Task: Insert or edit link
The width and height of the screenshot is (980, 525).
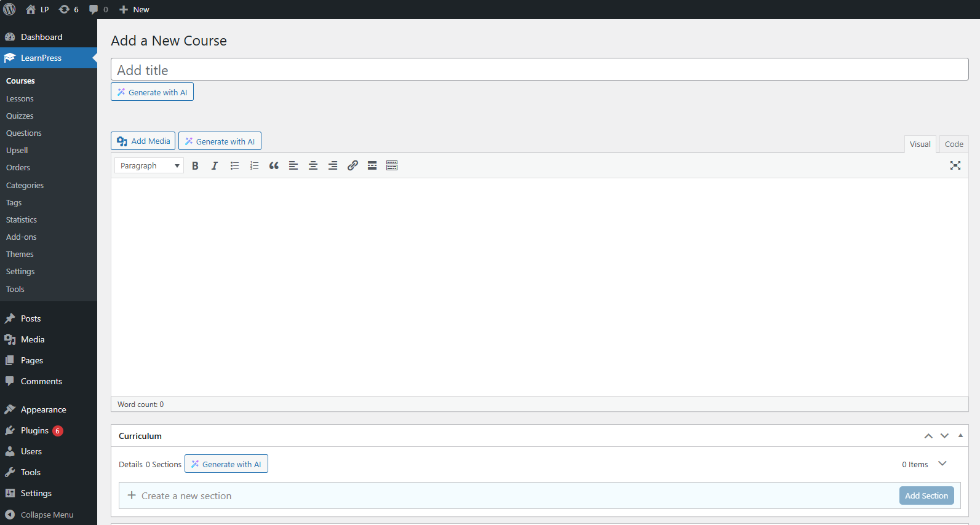Action: [353, 165]
